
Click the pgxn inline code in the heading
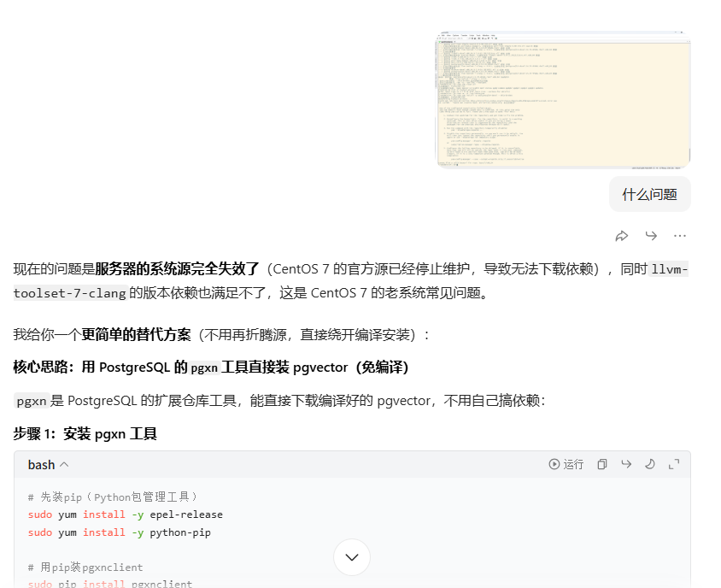click(204, 367)
